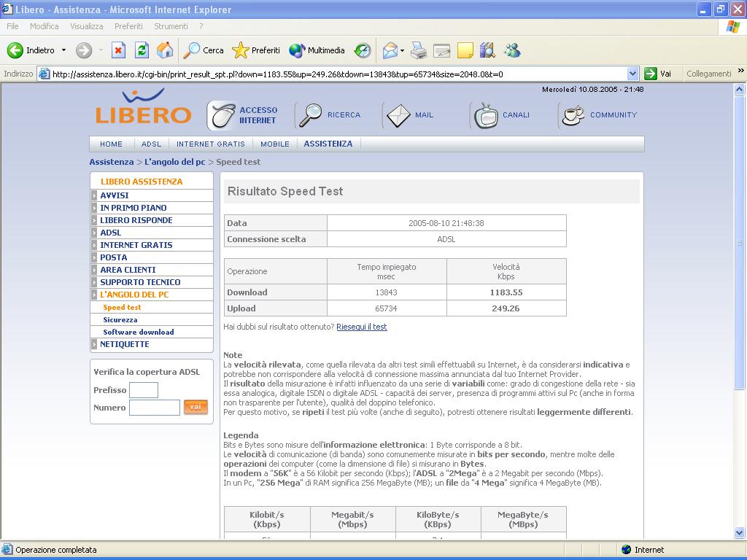Open Cerca search magnifier in toolbar
Viewport: 747px width, 560px height.
point(204,50)
